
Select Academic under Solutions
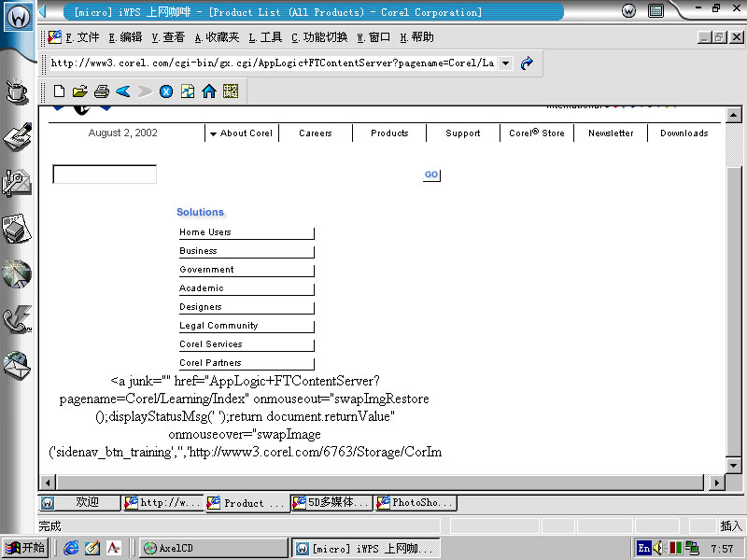point(247,288)
